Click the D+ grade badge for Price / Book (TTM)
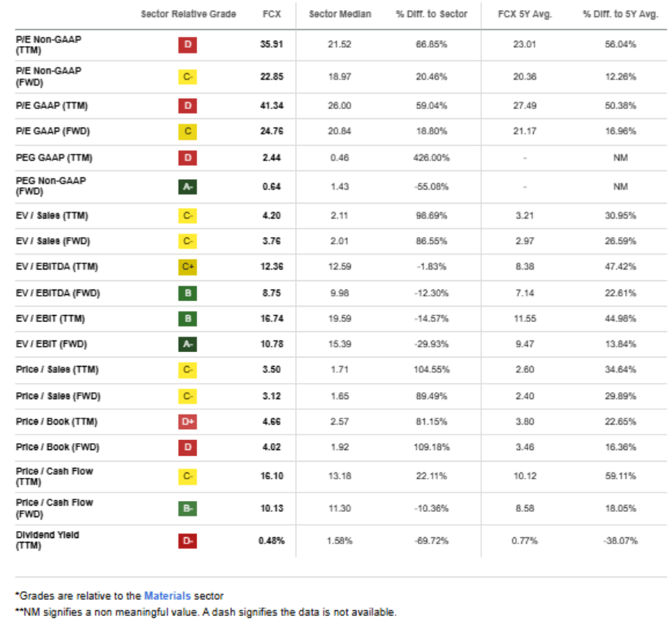Viewport: 672px width, 633px height. [x=188, y=421]
